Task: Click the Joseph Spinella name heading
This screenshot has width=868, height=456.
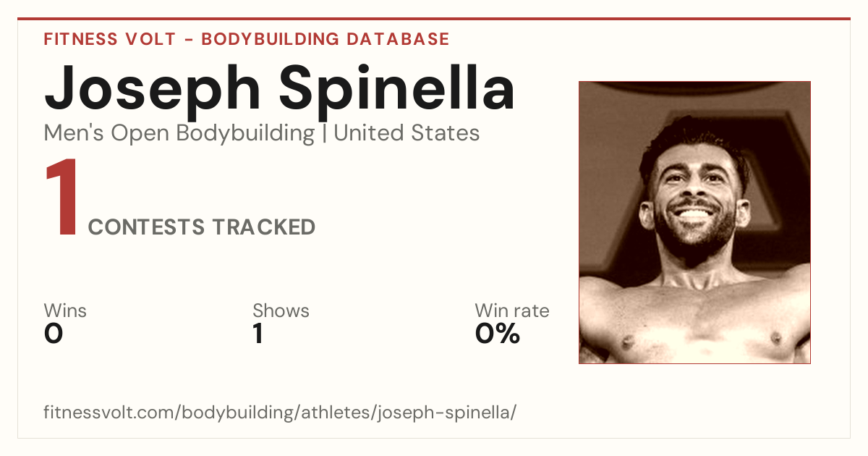Action: coord(280,90)
